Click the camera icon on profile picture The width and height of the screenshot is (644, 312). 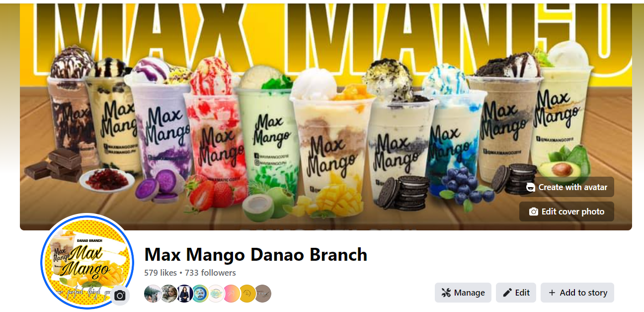(x=120, y=296)
